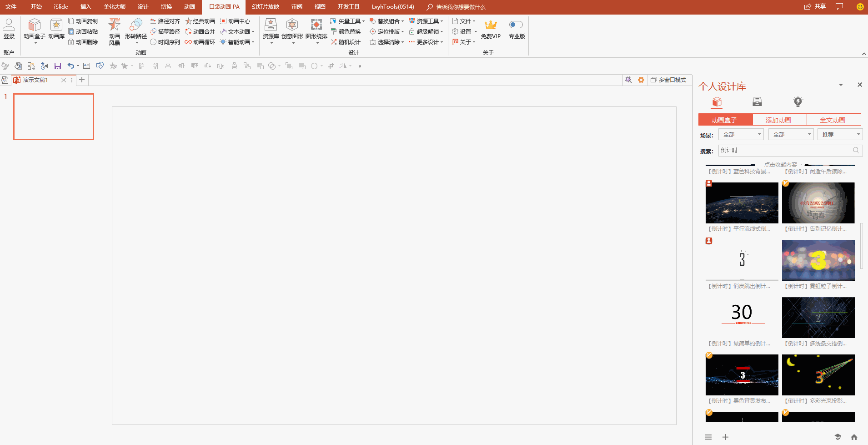Expand the 资源库 dropdown
This screenshot has width=868, height=445.
271,43
